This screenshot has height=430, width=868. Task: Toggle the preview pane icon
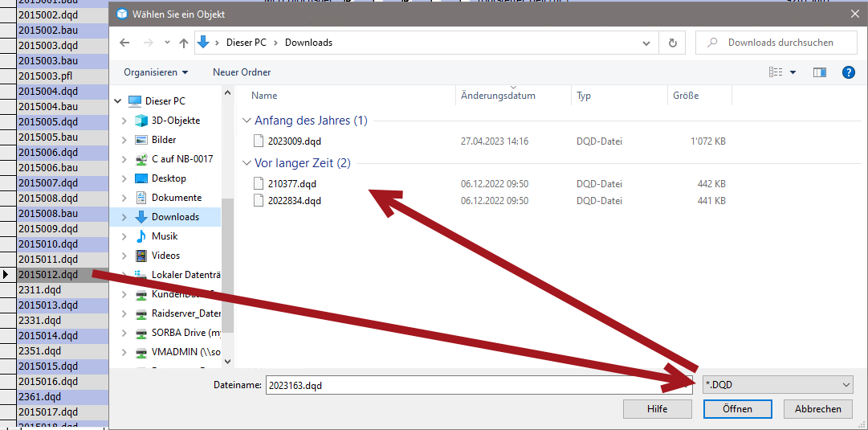(819, 72)
